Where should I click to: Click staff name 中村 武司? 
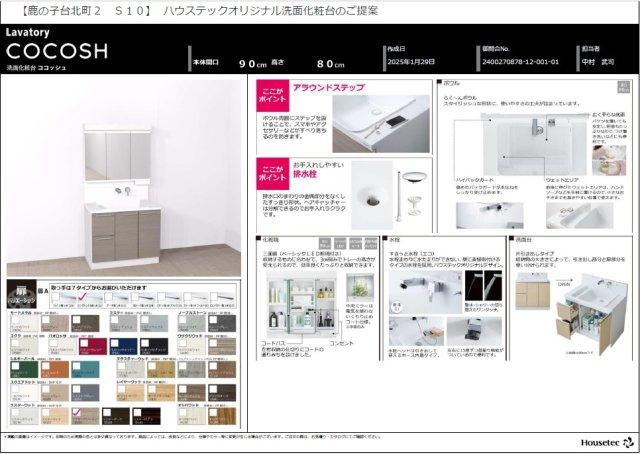[598, 62]
